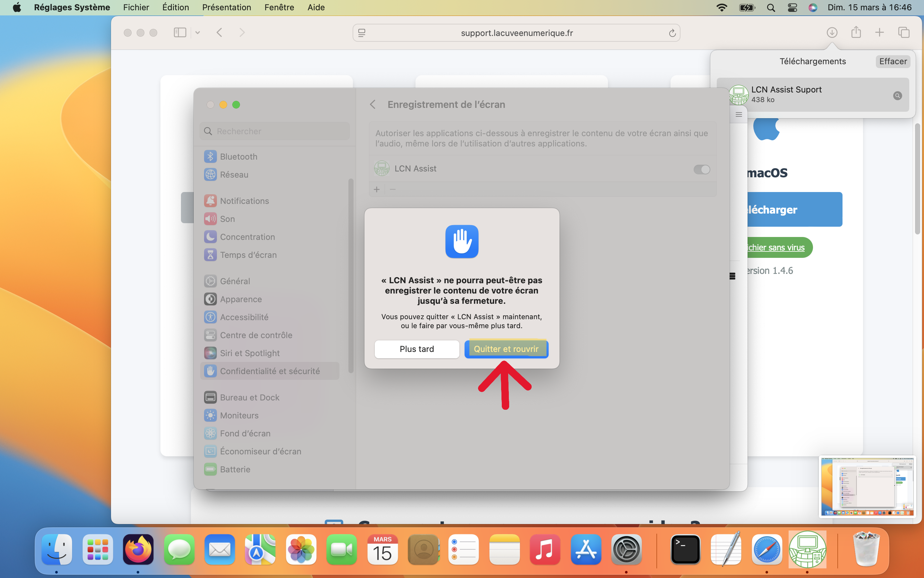Open a new Safari tab
Viewport: 924px width, 578px height.
pyautogui.click(x=879, y=32)
